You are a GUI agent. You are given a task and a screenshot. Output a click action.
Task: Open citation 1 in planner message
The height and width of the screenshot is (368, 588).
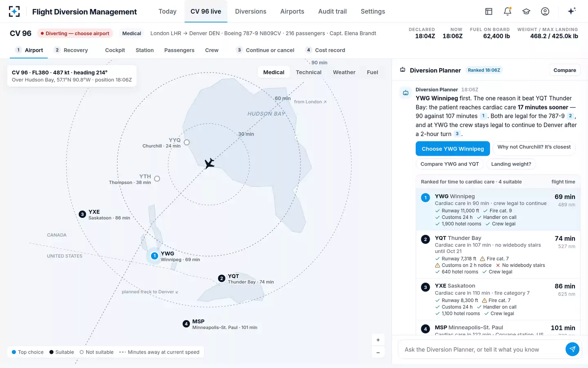click(483, 116)
